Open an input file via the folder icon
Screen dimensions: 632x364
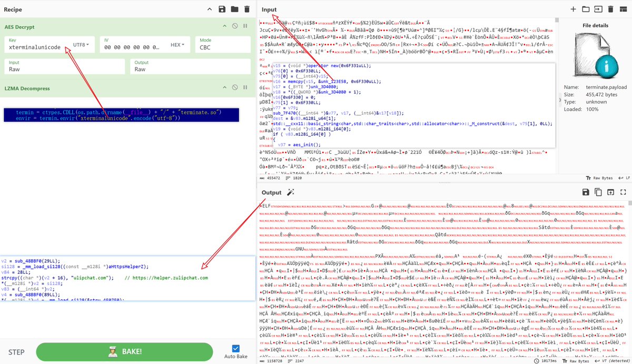click(586, 9)
